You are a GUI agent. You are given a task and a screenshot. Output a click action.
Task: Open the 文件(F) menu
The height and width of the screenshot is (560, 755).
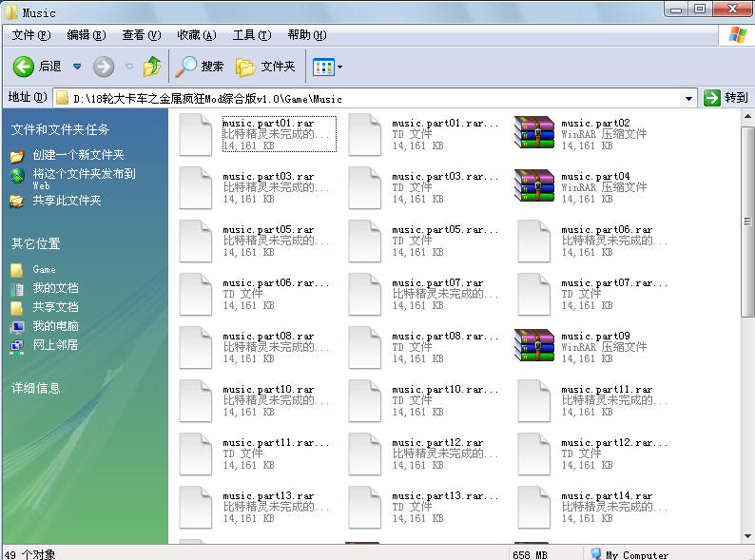(31, 35)
